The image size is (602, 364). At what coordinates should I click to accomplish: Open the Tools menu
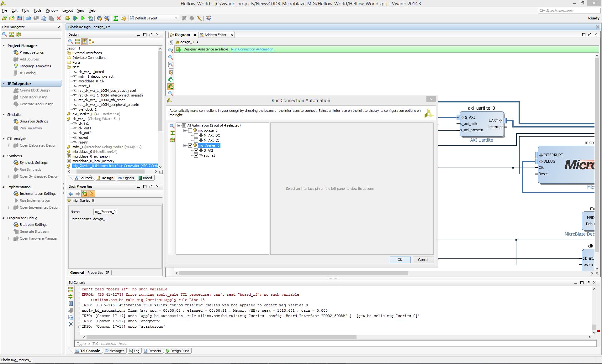click(37, 10)
